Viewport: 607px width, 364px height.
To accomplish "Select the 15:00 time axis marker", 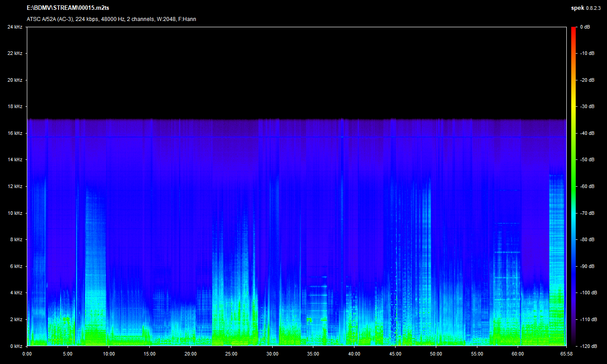I will click(x=149, y=354).
